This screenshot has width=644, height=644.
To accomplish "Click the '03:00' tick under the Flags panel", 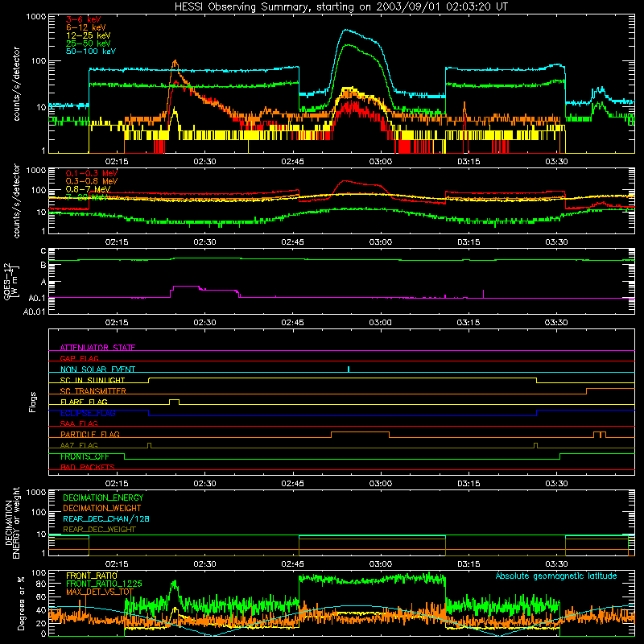I will tap(381, 484).
